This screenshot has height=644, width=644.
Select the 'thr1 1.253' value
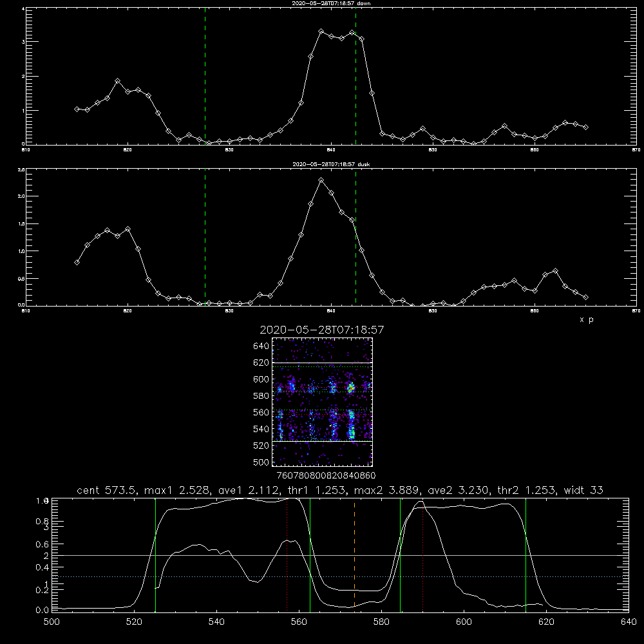click(x=316, y=490)
